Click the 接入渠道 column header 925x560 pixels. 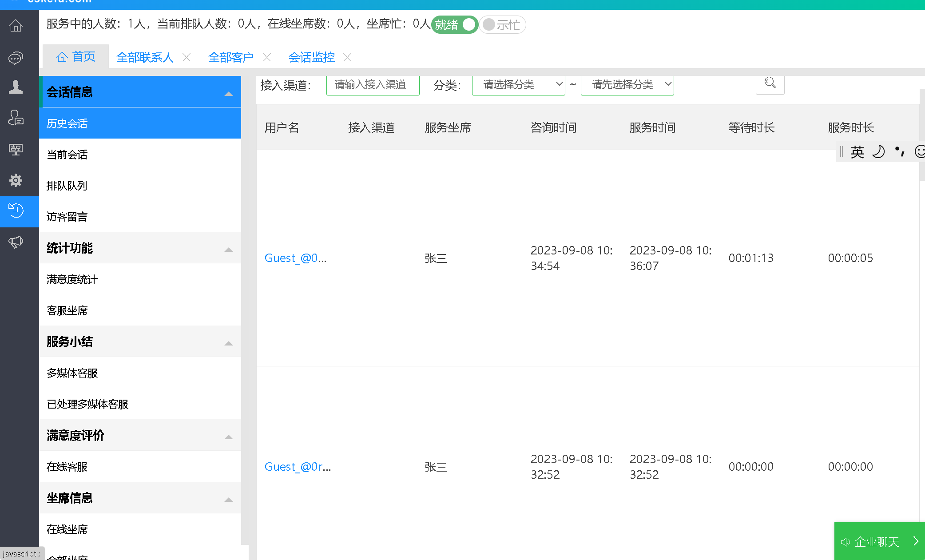click(x=371, y=127)
